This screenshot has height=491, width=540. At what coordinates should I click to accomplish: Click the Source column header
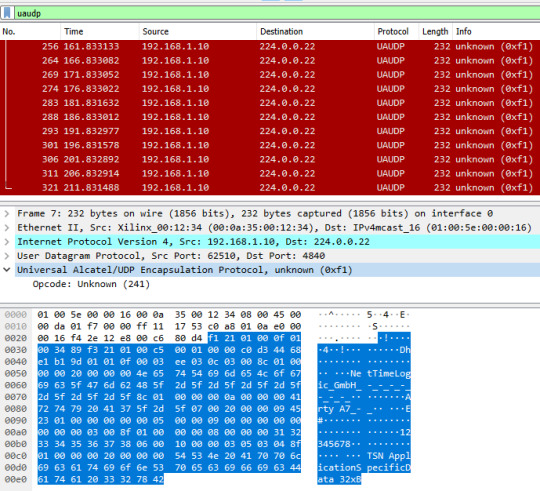pyautogui.click(x=198, y=32)
